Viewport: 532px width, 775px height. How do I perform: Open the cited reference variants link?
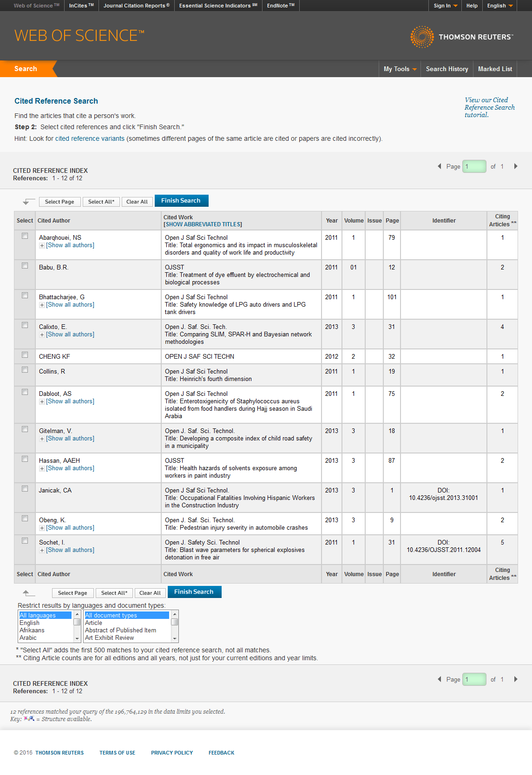point(90,138)
